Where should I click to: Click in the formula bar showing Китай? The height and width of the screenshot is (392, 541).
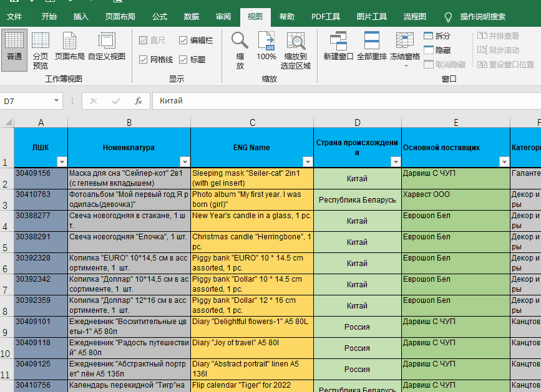click(x=343, y=100)
